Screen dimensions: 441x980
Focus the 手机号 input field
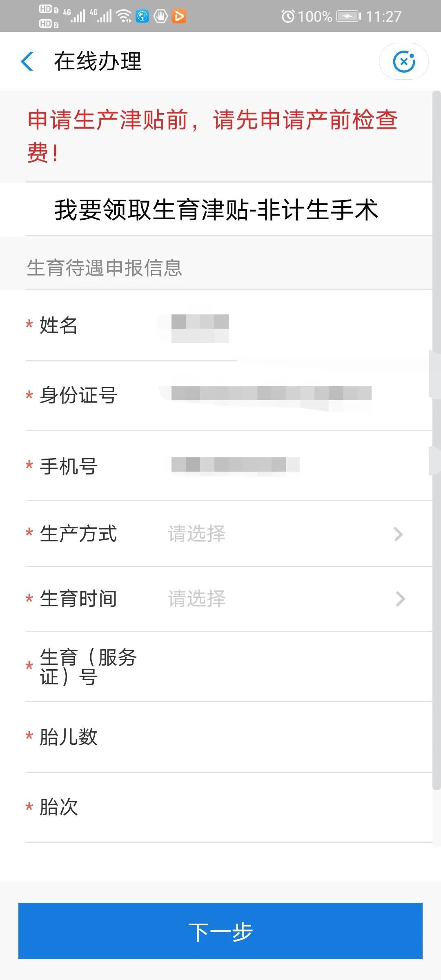pos(286,465)
